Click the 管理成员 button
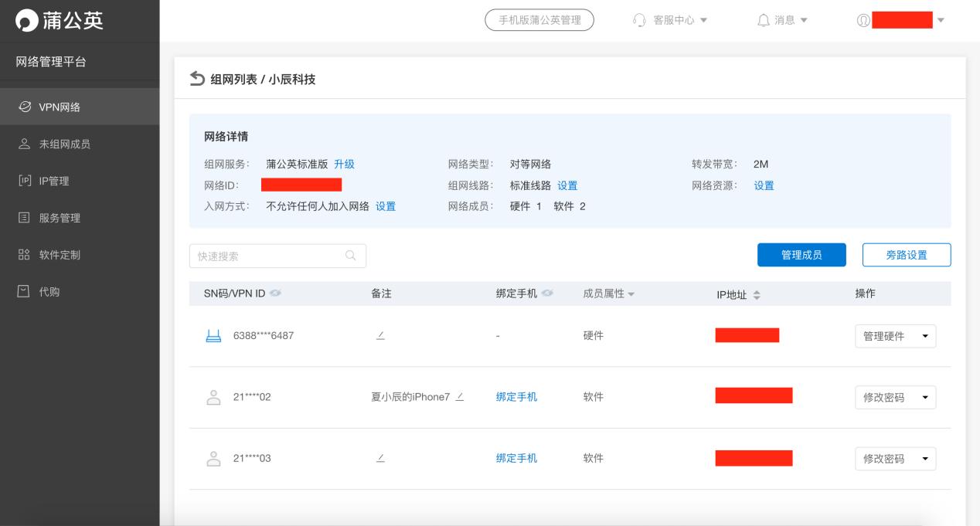Screen dimensions: 980x526 coord(801,255)
